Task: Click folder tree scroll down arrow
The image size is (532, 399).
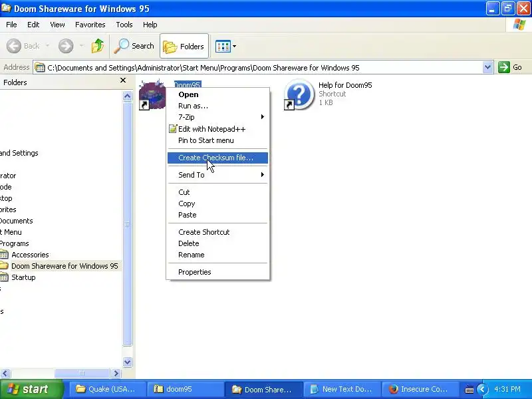Action: click(x=127, y=362)
